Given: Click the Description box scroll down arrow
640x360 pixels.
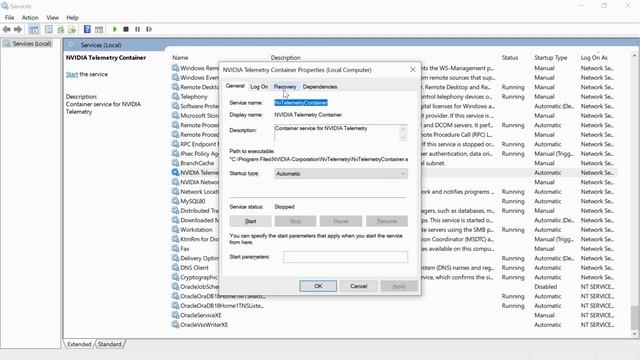Looking at the screenshot, I should (x=403, y=138).
